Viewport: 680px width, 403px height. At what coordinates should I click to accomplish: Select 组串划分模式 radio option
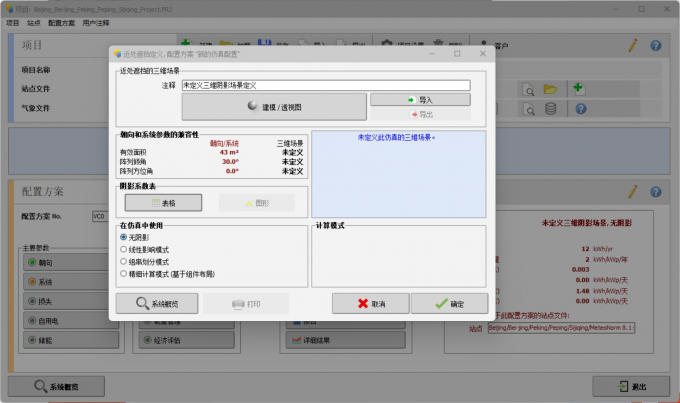[x=124, y=262]
